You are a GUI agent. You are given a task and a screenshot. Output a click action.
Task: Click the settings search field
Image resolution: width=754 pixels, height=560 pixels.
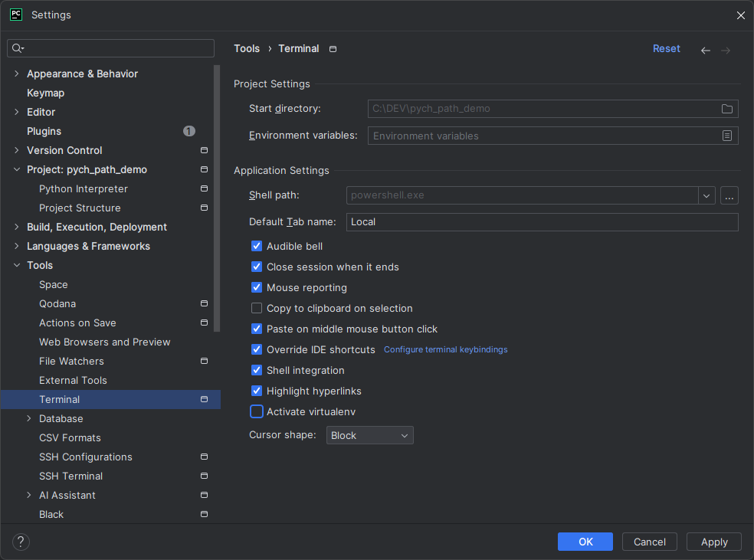[110, 48]
